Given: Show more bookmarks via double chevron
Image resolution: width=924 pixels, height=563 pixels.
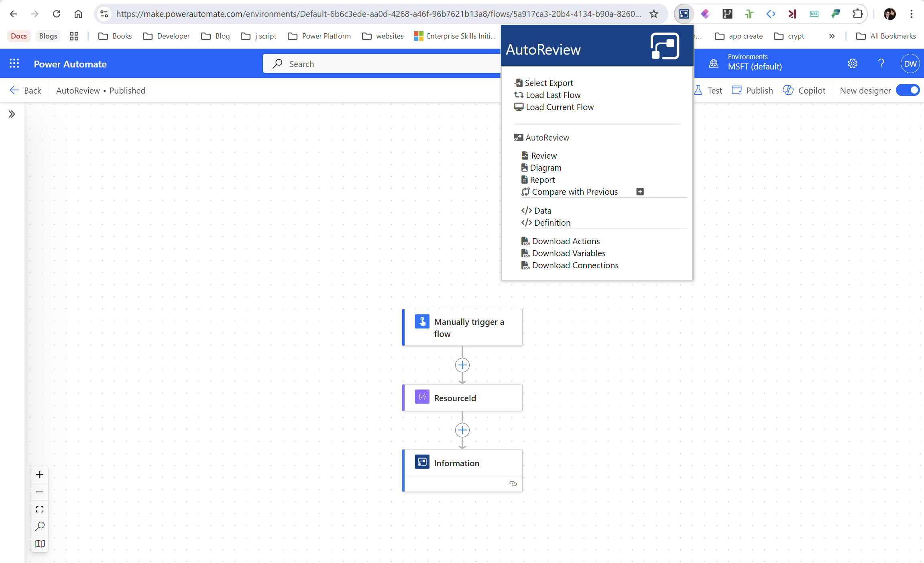Looking at the screenshot, I should click(x=832, y=36).
